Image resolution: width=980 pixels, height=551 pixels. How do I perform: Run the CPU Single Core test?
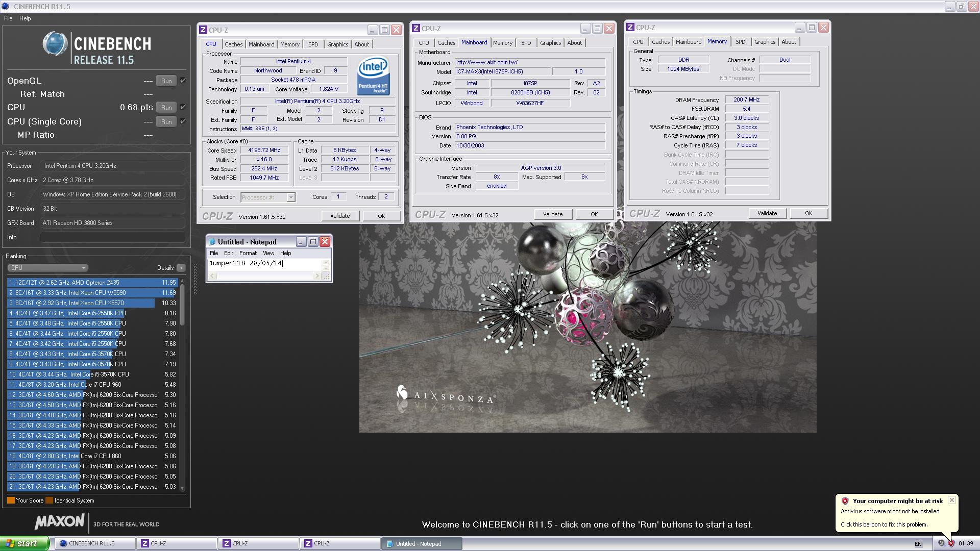point(166,121)
